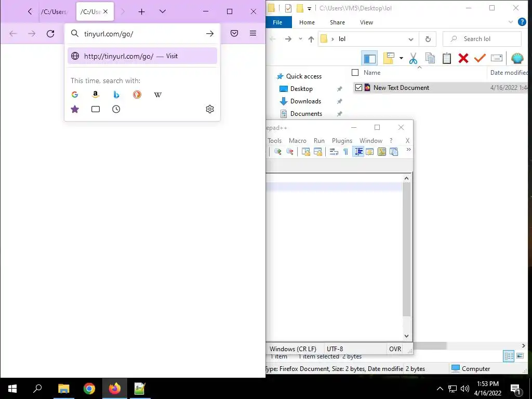Viewport: 532px width, 399px height.
Task: Click Explorer forward navigation arrow
Action: click(x=288, y=39)
